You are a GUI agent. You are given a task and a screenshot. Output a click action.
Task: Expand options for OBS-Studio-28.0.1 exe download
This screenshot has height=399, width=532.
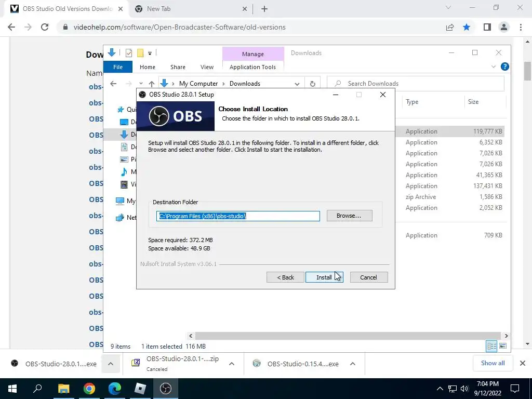point(111,364)
